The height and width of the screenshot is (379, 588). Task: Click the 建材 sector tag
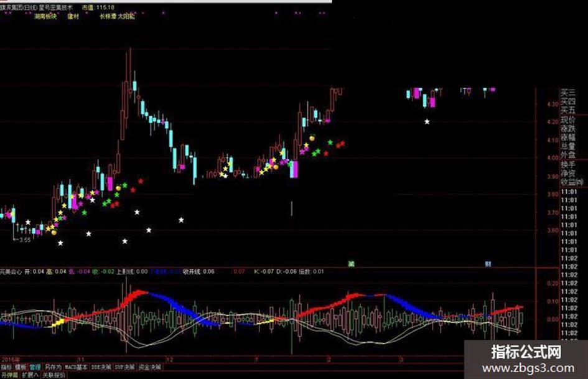[73, 16]
